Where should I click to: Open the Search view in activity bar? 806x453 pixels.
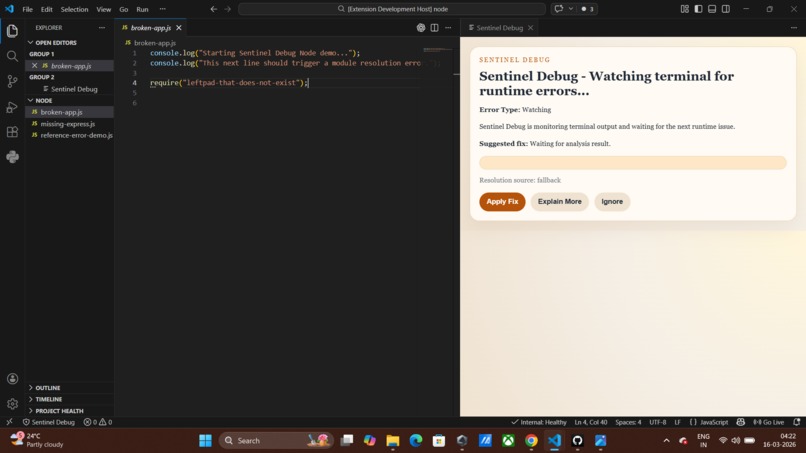[x=12, y=56]
